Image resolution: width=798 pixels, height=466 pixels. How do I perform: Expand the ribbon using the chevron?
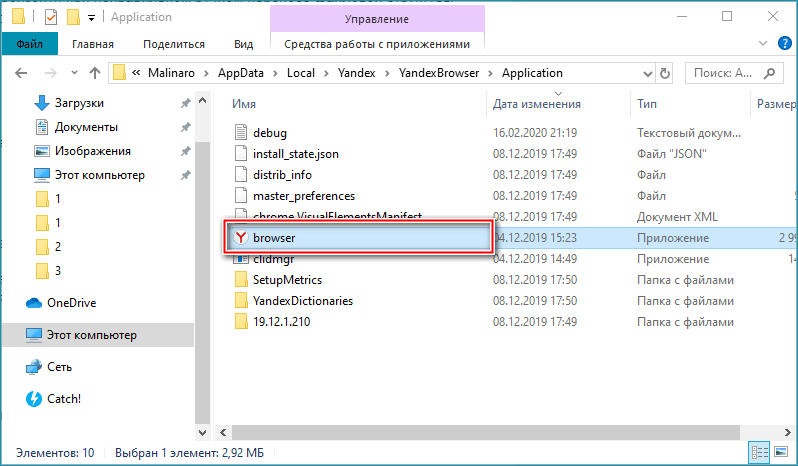pyautogui.click(x=764, y=44)
